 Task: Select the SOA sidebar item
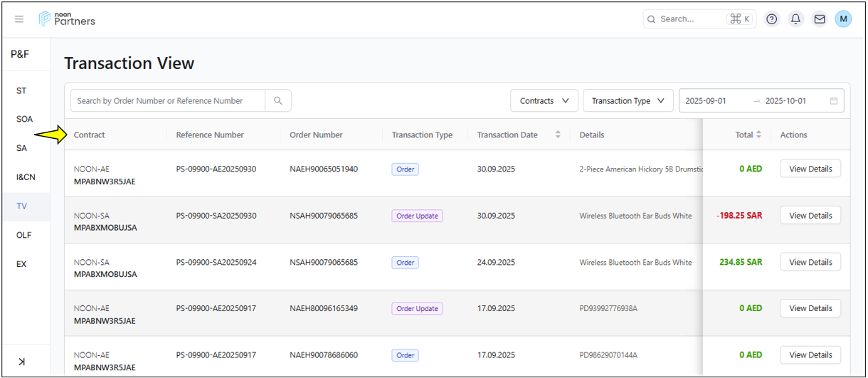pos(24,120)
